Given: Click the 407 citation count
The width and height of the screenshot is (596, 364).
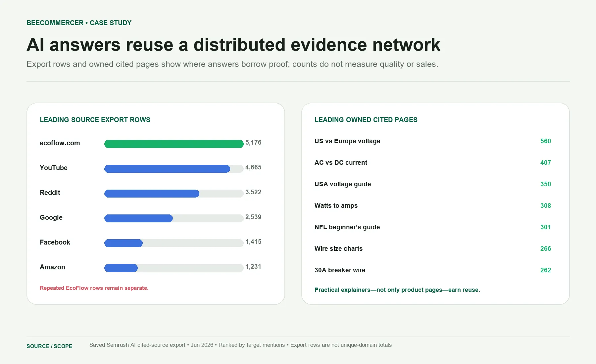Looking at the screenshot, I should click(x=546, y=163).
